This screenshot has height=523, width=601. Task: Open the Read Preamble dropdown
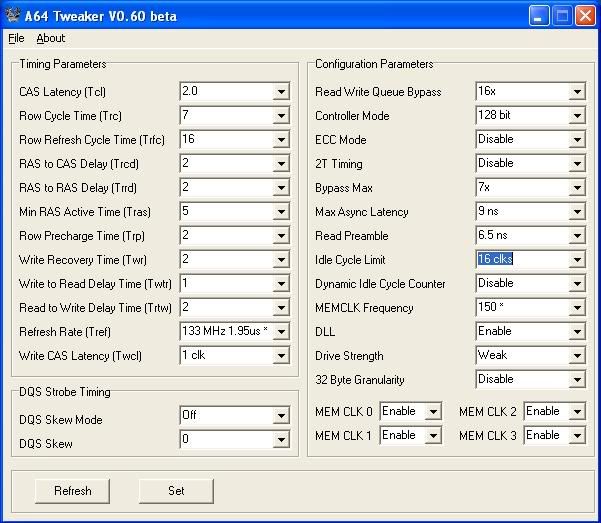point(577,235)
